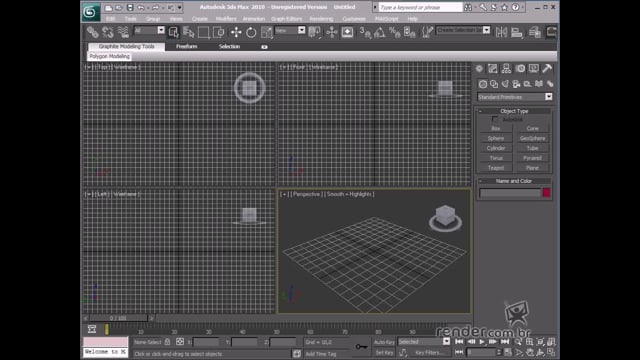This screenshot has height=360, width=640.
Task: Enable the AutoGrid checkbox
Action: click(495, 119)
